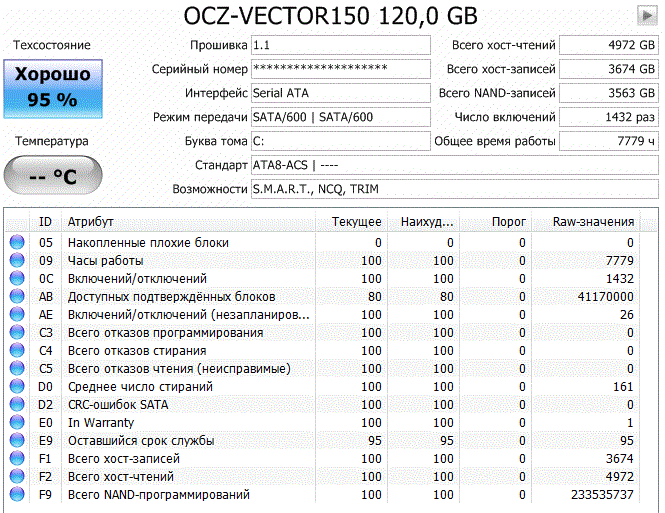Screen dimensions: 665x513
Task: Click the temperature -- °C indicator
Action: click(53, 175)
